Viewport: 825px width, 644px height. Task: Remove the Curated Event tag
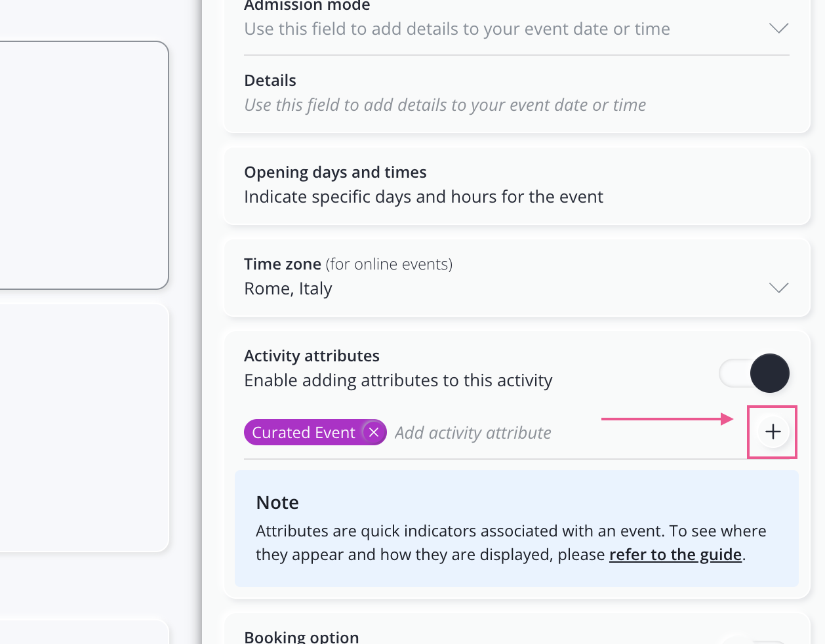(x=374, y=432)
